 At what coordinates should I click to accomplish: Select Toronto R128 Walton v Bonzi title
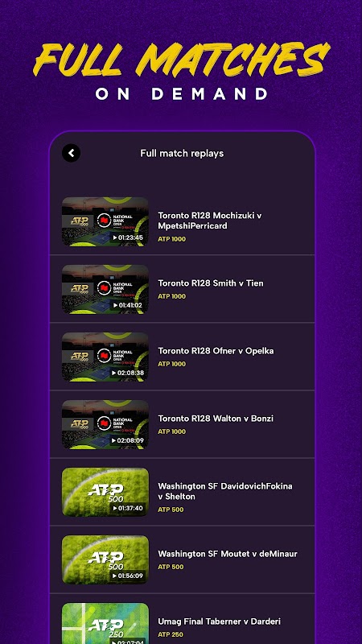(x=216, y=419)
